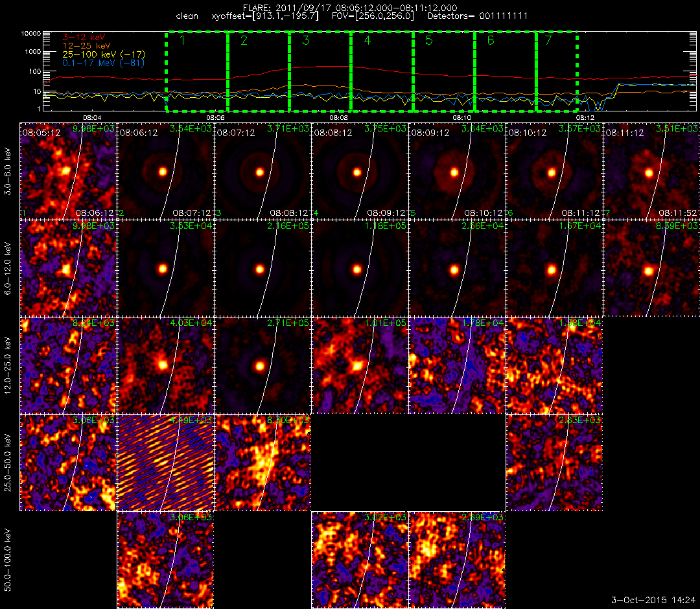The image size is (700, 609).
Task: Click the '50.0-100.0 keV' row label
Action: (8, 560)
